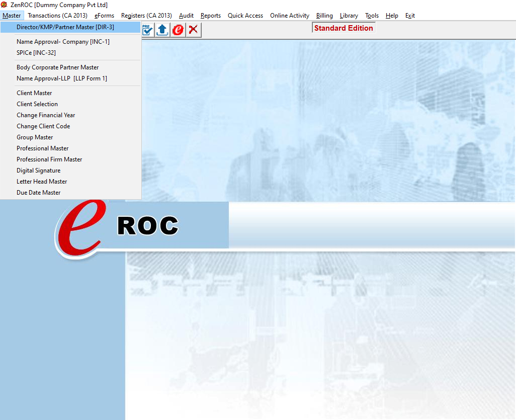The width and height of the screenshot is (516, 420).
Task: Open the eForms menu
Action: [x=104, y=16]
